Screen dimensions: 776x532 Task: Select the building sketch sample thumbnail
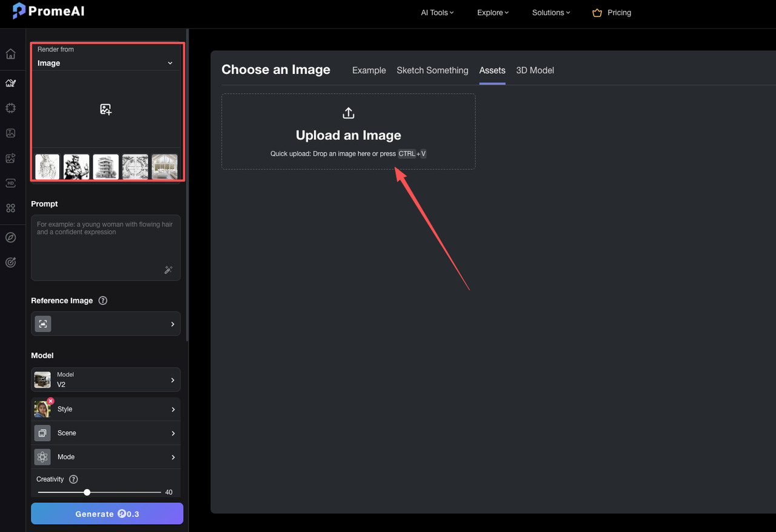105,167
